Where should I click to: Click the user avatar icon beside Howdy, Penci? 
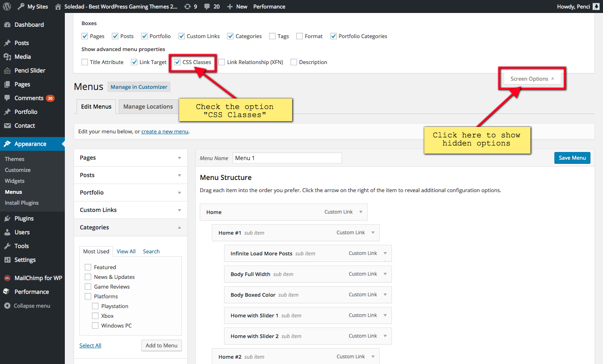(596, 6)
